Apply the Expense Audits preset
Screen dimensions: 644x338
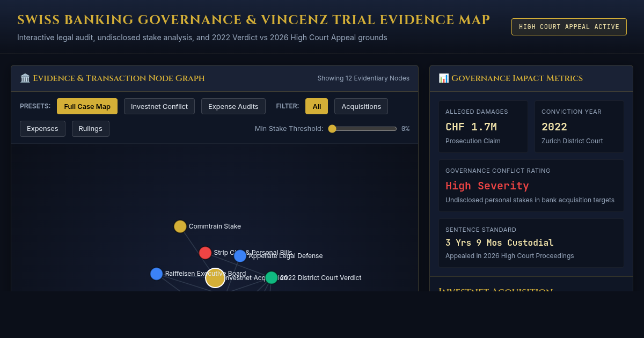(x=233, y=106)
